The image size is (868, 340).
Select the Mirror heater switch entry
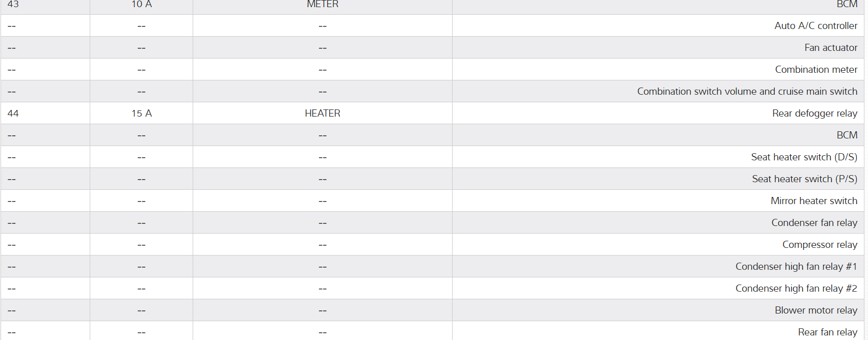click(x=813, y=201)
